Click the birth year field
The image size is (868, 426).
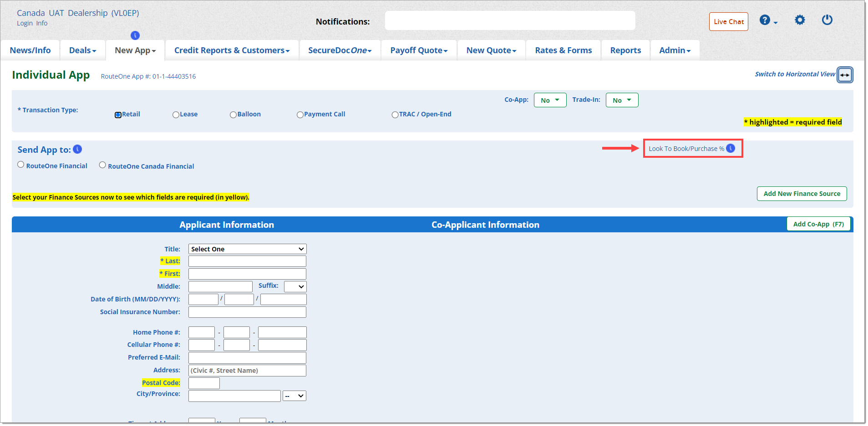point(283,299)
